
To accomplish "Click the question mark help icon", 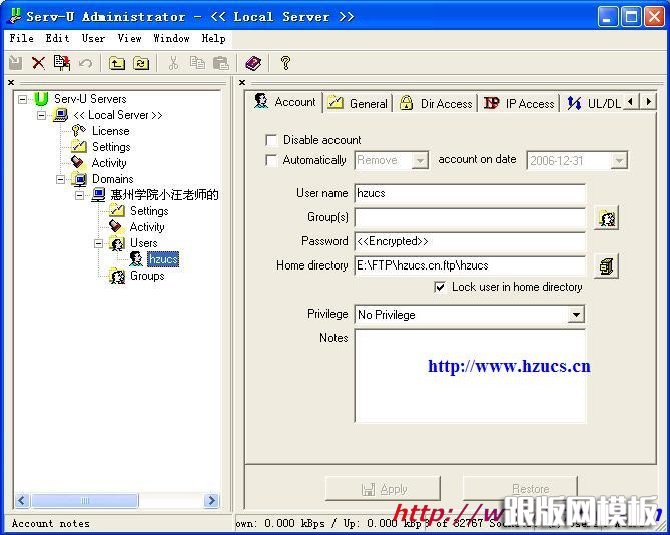I will pyautogui.click(x=285, y=63).
